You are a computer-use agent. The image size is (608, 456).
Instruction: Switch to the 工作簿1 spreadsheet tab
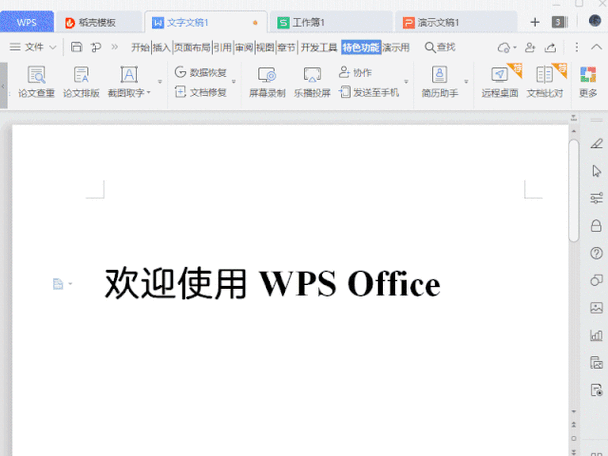click(x=330, y=23)
